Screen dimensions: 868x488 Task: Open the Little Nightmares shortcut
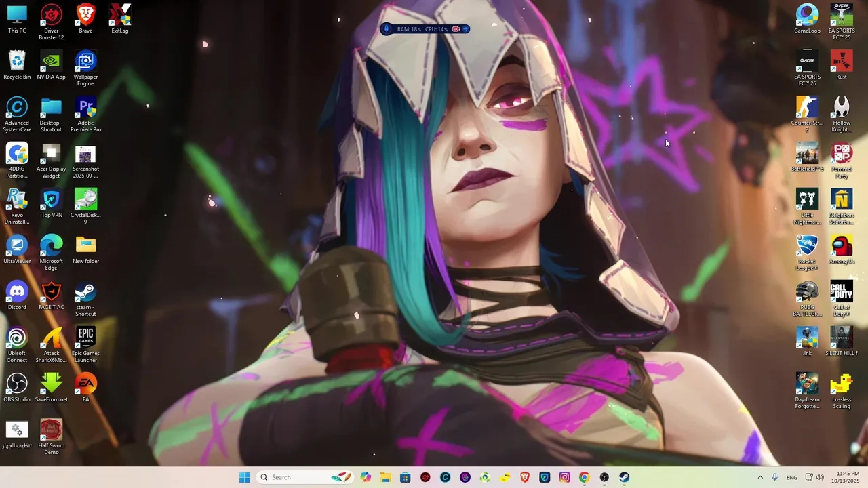(807, 207)
